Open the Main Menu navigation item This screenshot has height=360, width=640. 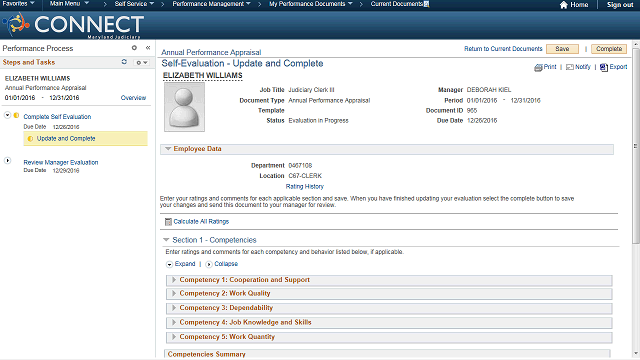point(69,4)
